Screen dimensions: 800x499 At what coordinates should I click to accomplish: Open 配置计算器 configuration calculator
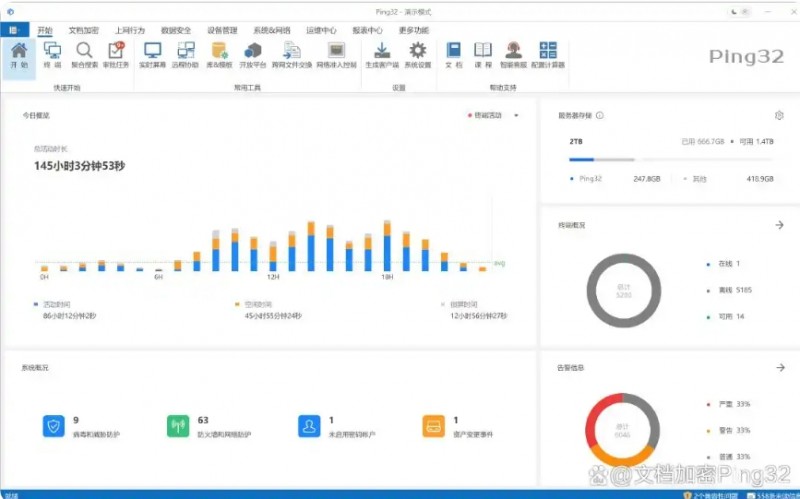(x=547, y=54)
